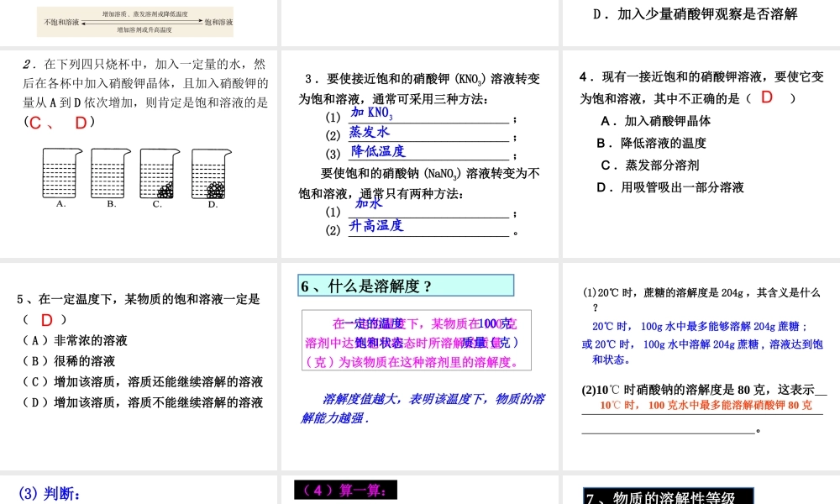840x504 pixels.
Task: Click the question 3 heading about KNO3 solution
Action: click(x=419, y=89)
